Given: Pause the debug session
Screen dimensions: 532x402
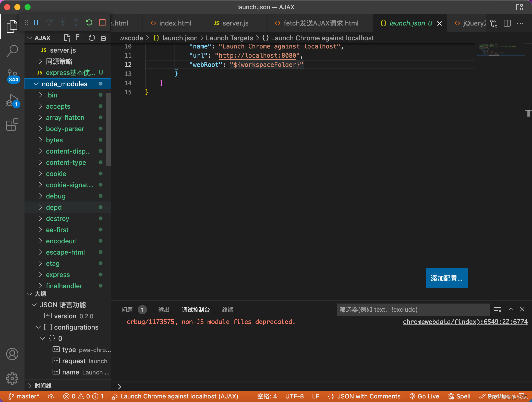Looking at the screenshot, I should click(x=36, y=23).
